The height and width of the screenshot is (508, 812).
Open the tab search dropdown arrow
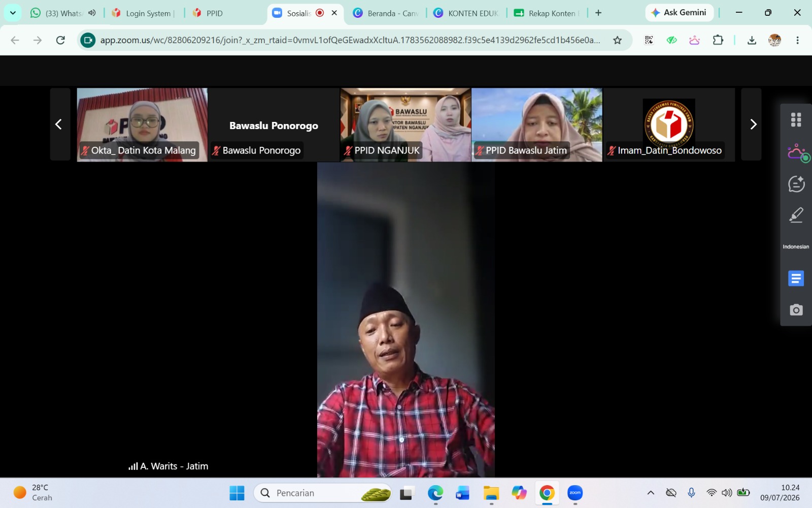[13, 13]
